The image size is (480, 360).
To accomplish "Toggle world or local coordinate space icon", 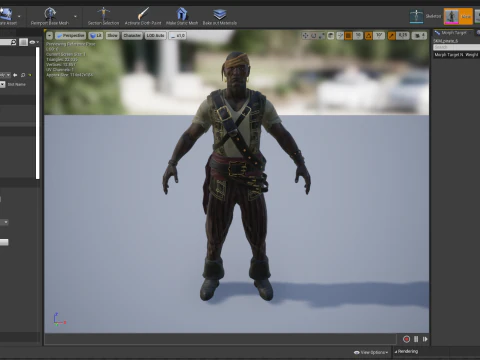I will [x=331, y=35].
